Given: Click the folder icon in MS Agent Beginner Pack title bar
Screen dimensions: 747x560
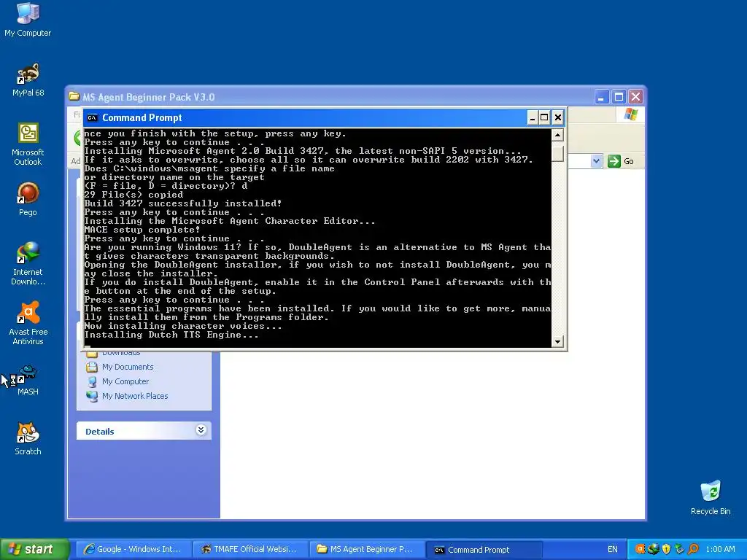Looking at the screenshot, I should [x=74, y=97].
